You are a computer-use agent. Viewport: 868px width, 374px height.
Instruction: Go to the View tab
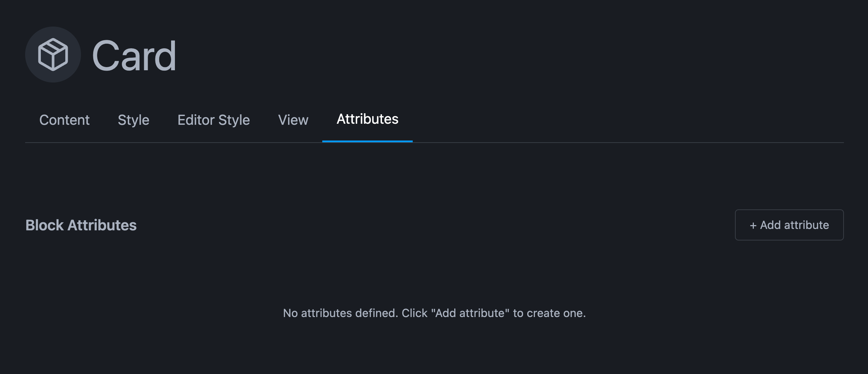(293, 120)
